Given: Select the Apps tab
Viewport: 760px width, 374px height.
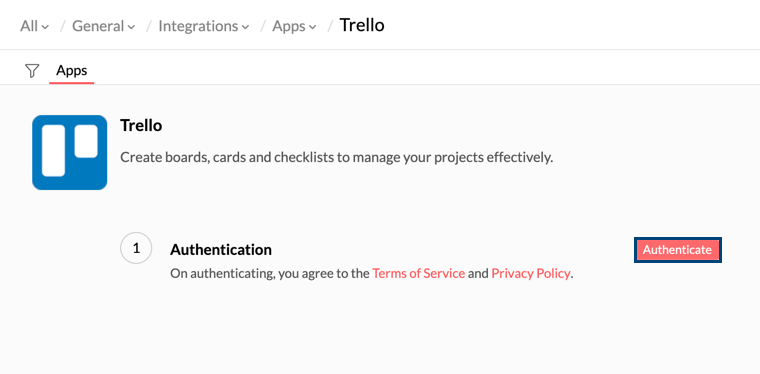Looking at the screenshot, I should pos(71,71).
